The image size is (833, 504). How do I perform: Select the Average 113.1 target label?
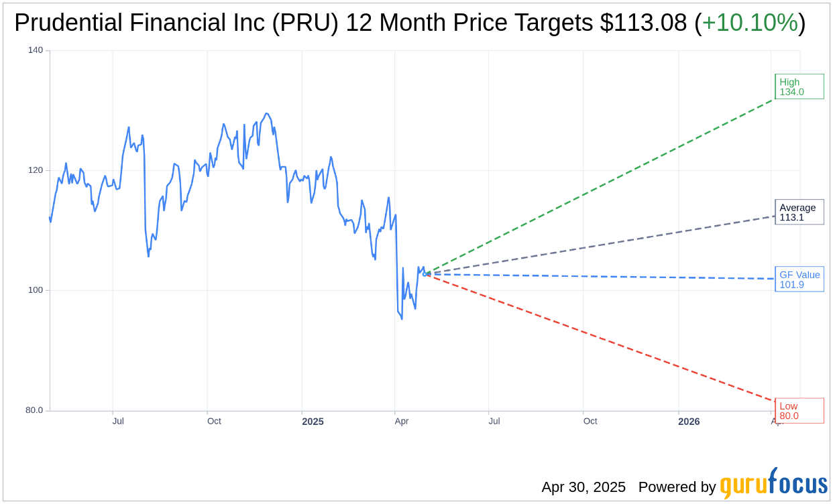point(799,212)
